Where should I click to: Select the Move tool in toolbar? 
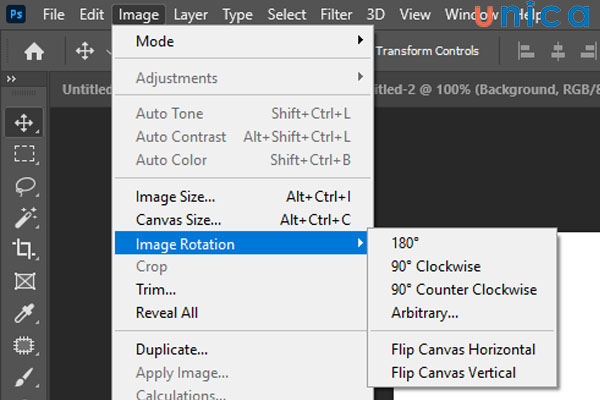[x=24, y=123]
